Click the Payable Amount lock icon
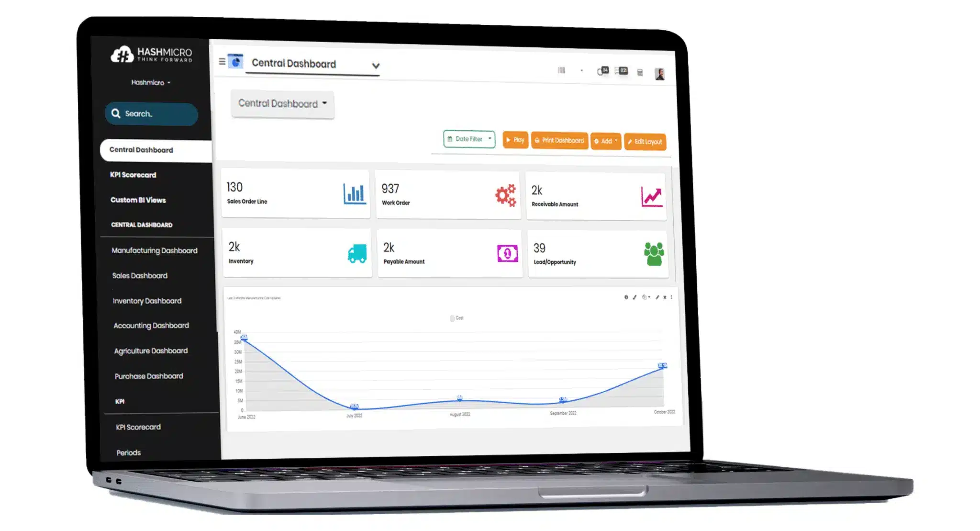The height and width of the screenshot is (531, 980). [506, 252]
